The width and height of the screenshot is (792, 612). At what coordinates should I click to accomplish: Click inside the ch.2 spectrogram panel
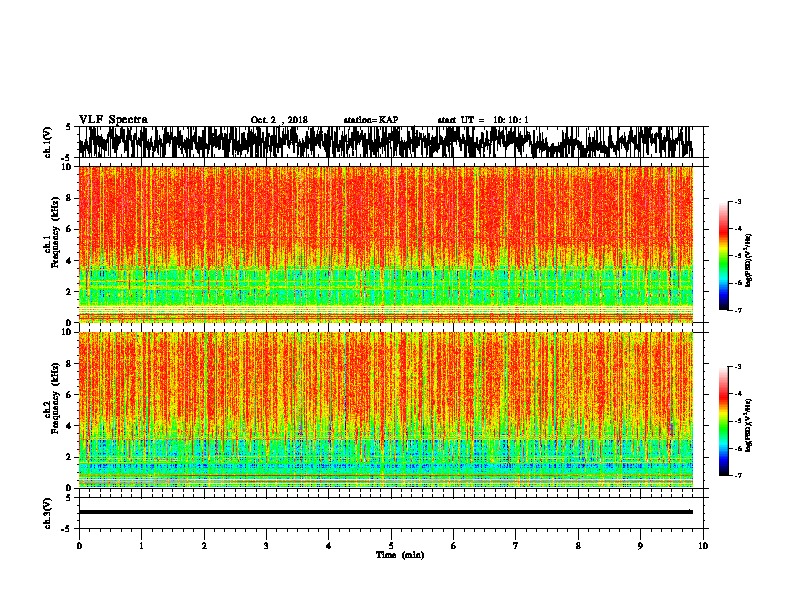coord(386,410)
